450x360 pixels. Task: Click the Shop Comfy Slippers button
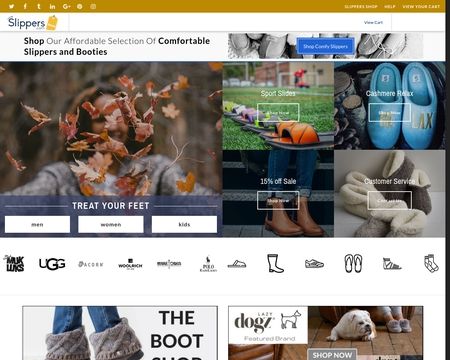click(325, 46)
